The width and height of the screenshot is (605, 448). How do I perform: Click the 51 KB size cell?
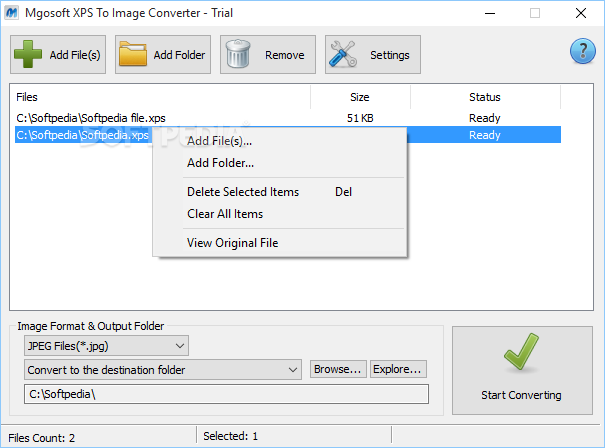coord(360,118)
